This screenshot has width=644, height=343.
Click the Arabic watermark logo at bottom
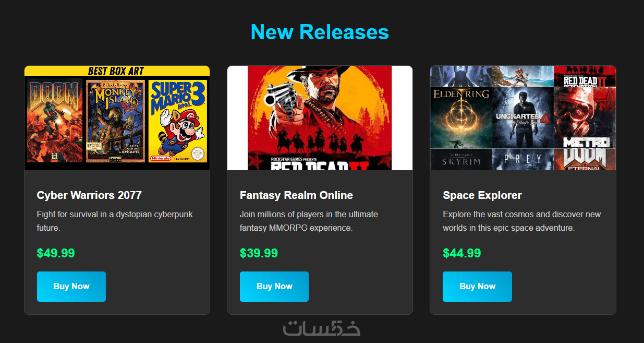(x=322, y=328)
